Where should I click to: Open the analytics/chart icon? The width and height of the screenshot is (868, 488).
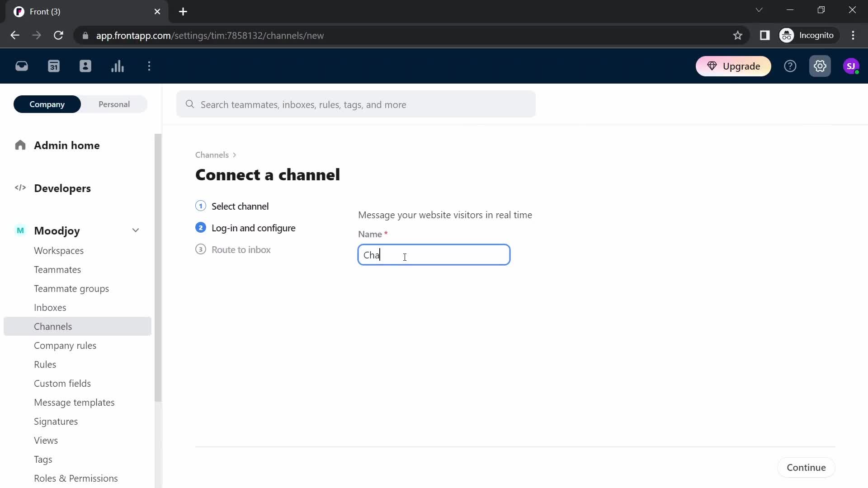(x=118, y=66)
